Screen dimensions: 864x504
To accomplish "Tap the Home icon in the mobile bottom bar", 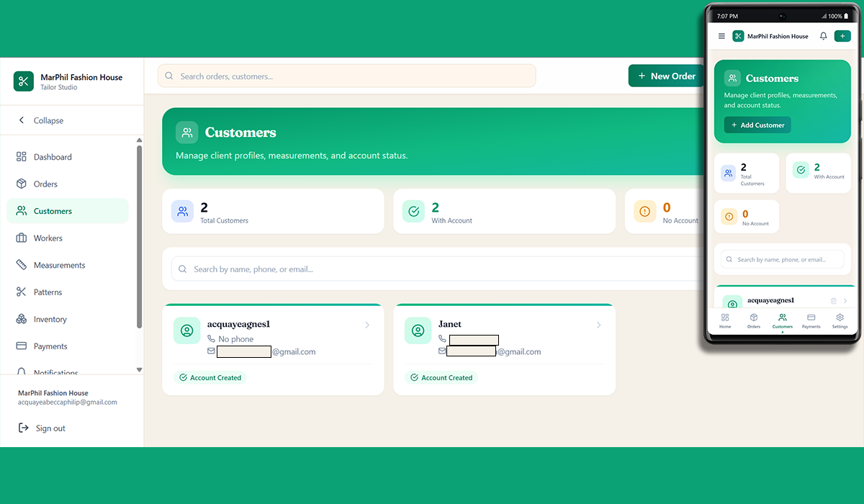I will tap(725, 317).
